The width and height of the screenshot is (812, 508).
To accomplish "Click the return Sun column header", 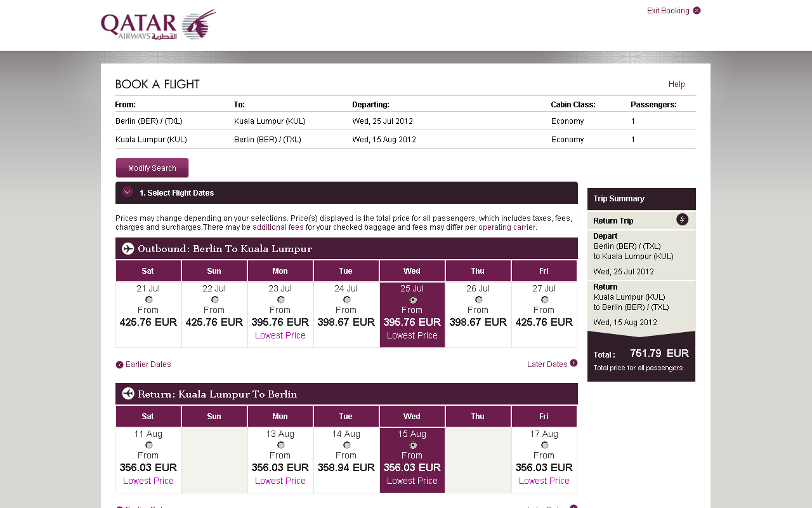I will coord(214,417).
